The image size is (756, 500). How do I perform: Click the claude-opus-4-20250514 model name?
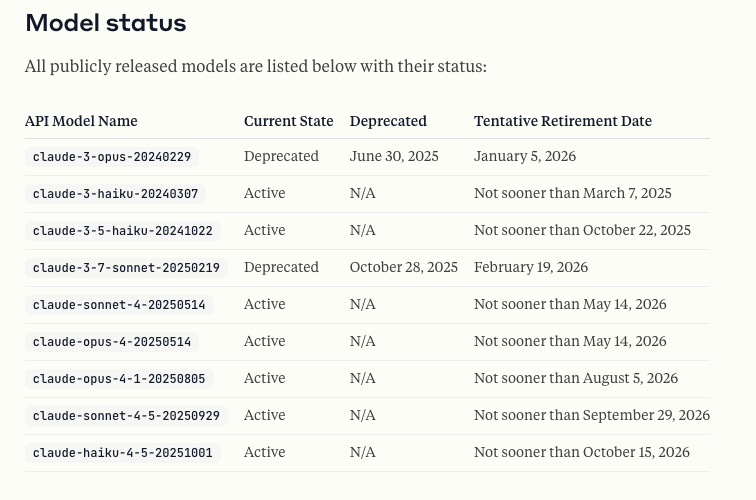coord(111,342)
